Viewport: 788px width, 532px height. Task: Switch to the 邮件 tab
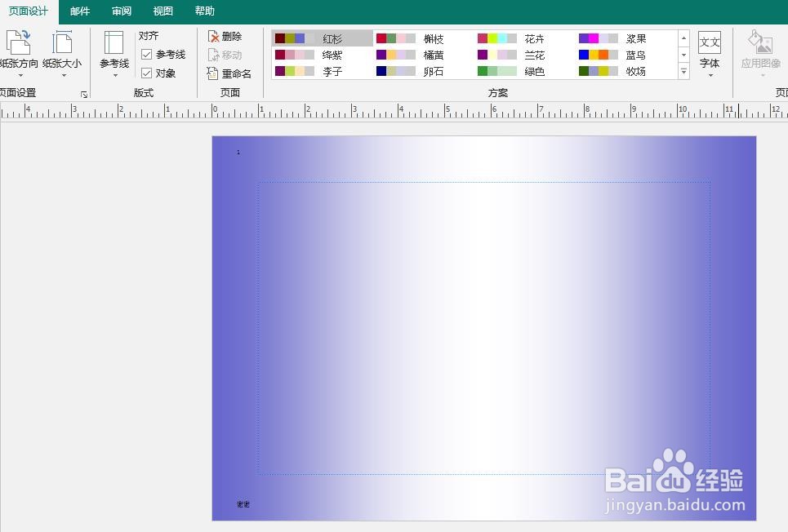80,11
